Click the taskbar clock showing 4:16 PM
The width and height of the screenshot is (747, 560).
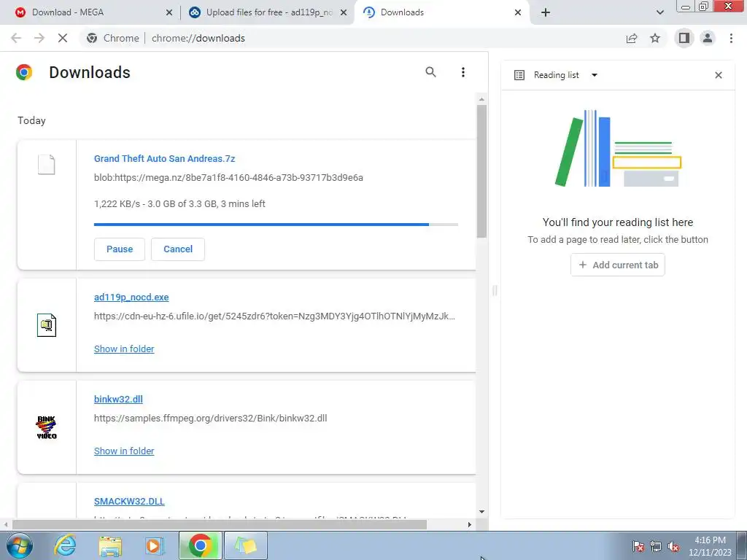[710, 546]
